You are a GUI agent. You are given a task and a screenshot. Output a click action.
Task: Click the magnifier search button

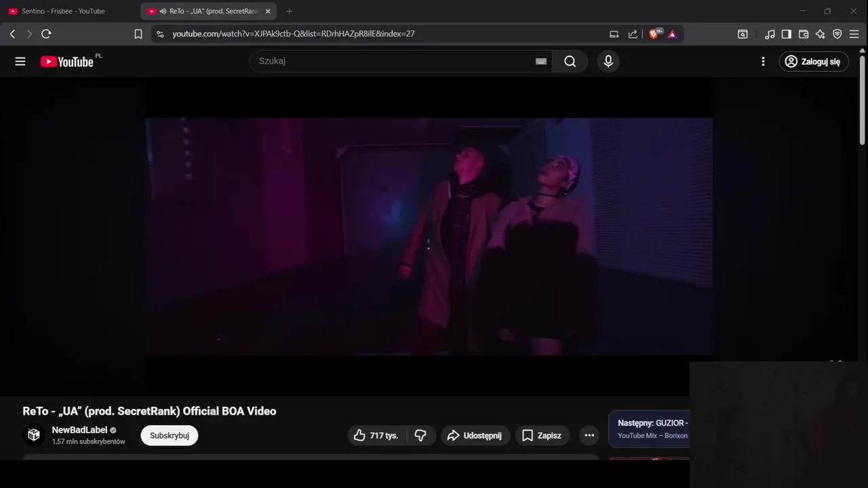(x=570, y=62)
